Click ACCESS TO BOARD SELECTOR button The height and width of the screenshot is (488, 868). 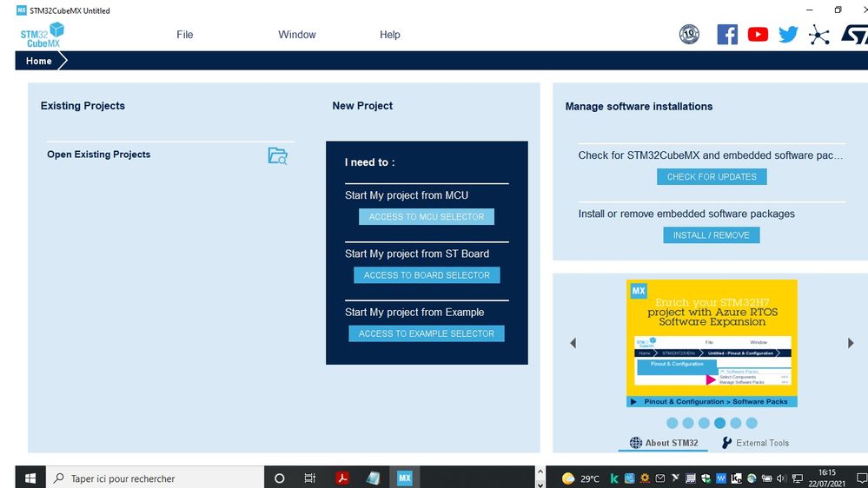pos(427,275)
